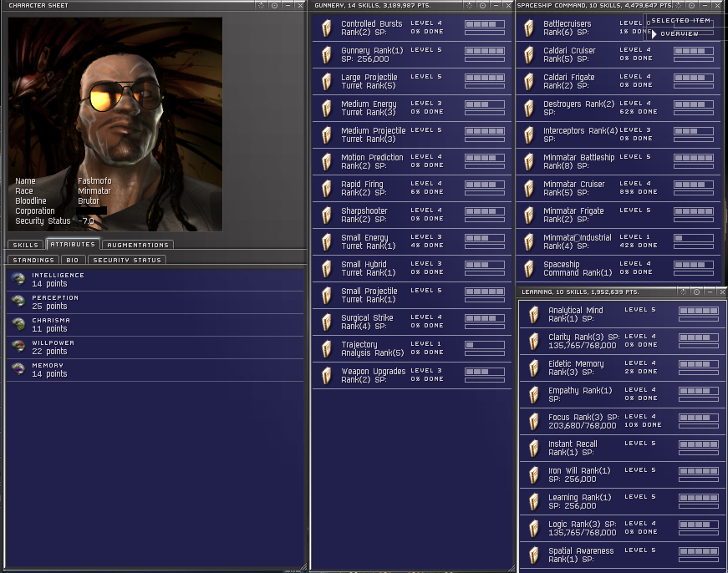
Task: Click the Trajectory Analysis skill book icon
Action: (327, 348)
